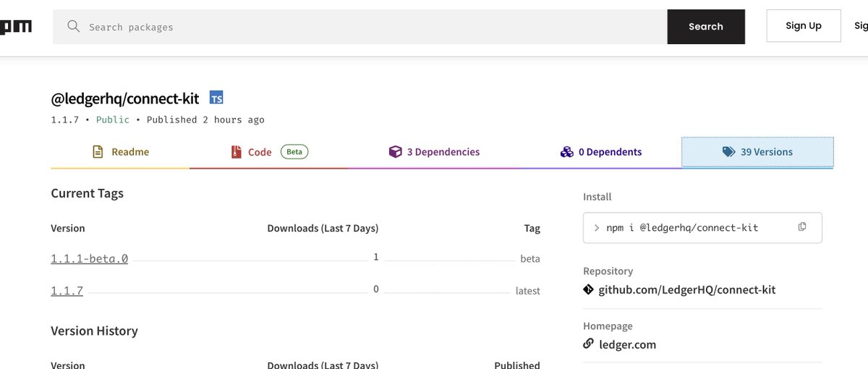Click the Dependents cubes icon
Screen dimensions: 868x369
pyautogui.click(x=567, y=152)
